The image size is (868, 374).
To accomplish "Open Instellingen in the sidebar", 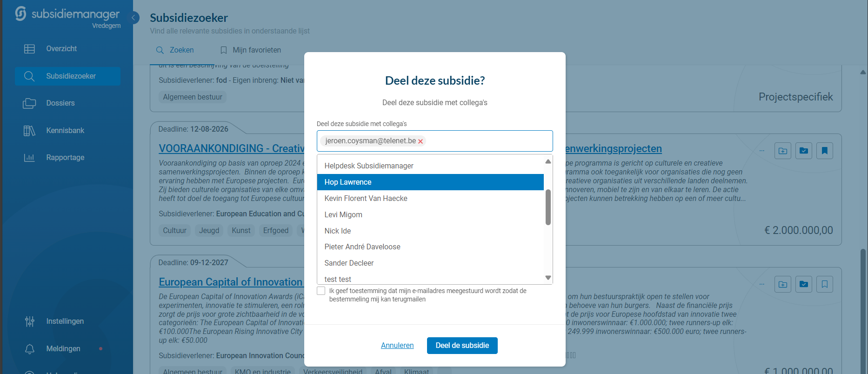I will 65,321.
